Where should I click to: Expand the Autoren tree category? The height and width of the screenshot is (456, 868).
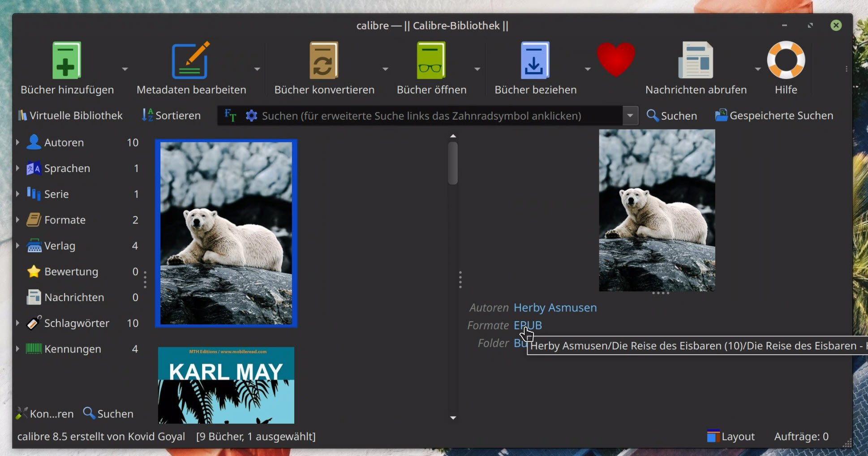pos(17,142)
